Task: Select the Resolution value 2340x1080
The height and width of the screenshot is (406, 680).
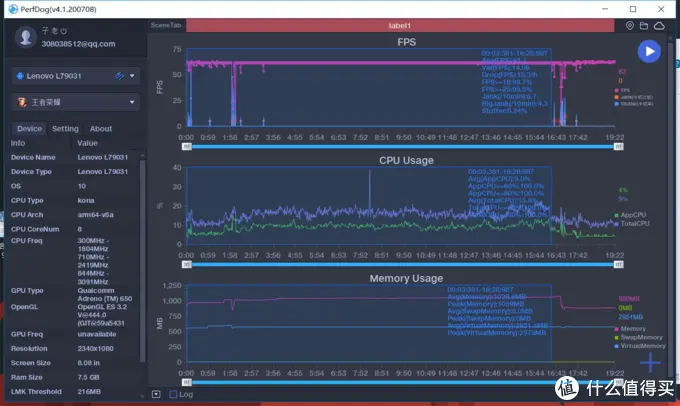Action: coord(95,349)
